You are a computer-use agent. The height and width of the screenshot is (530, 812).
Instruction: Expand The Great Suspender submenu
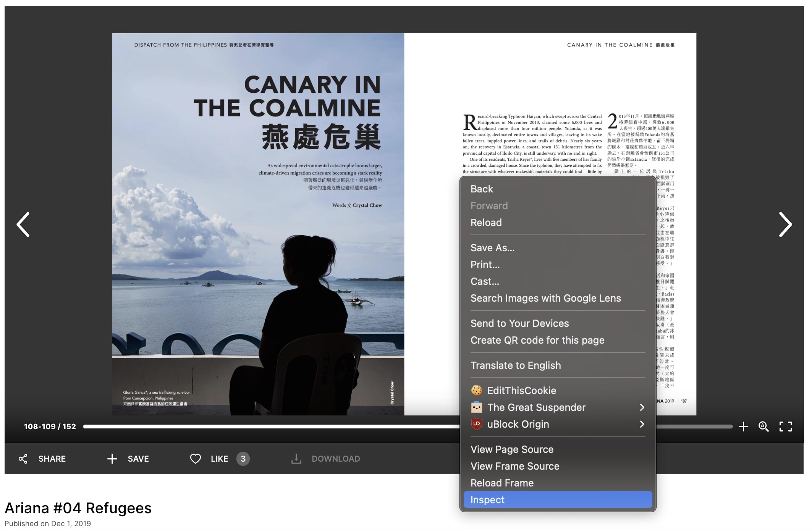coord(642,407)
